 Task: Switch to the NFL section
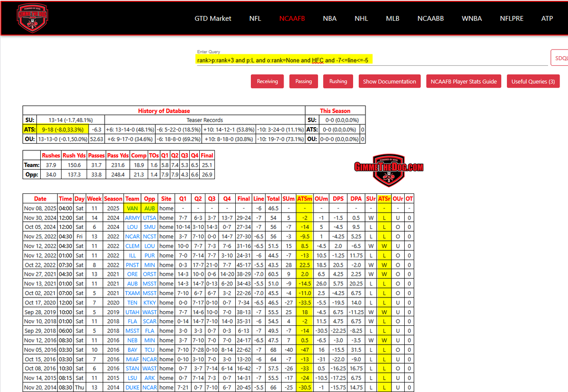pos(255,18)
